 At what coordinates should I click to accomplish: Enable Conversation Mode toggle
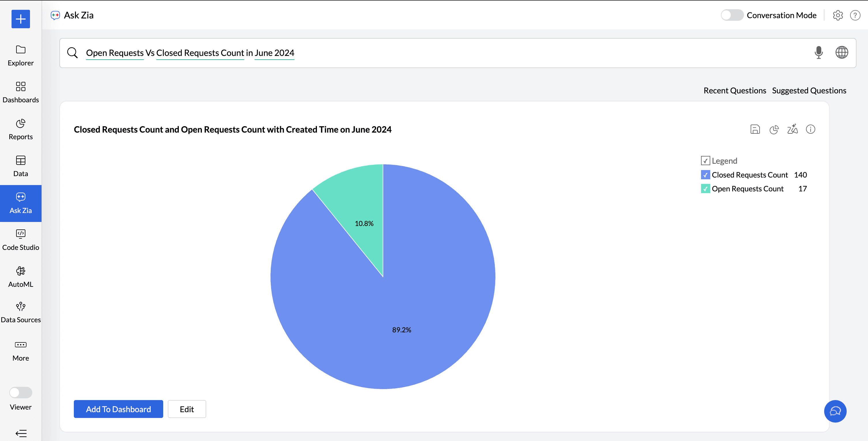[x=732, y=15]
